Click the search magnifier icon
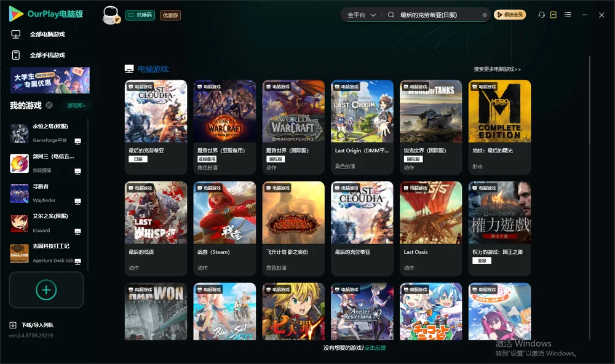 tap(391, 15)
